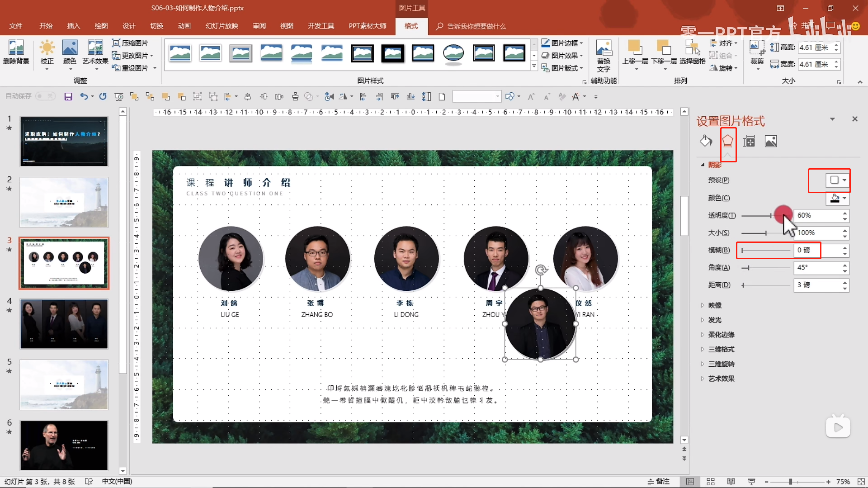Expand the 三维格式 section
Image resolution: width=868 pixels, height=488 pixels.
pos(703,349)
